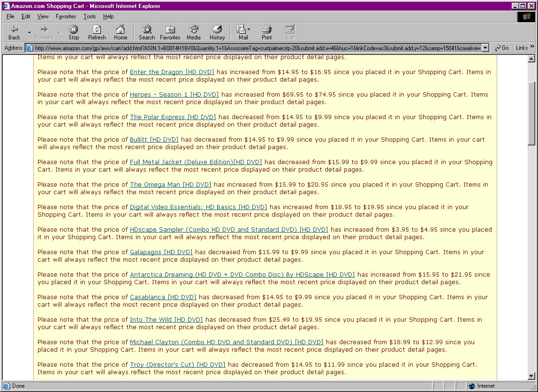
Task: Click the Internet zone globe icon
Action: pos(471,386)
